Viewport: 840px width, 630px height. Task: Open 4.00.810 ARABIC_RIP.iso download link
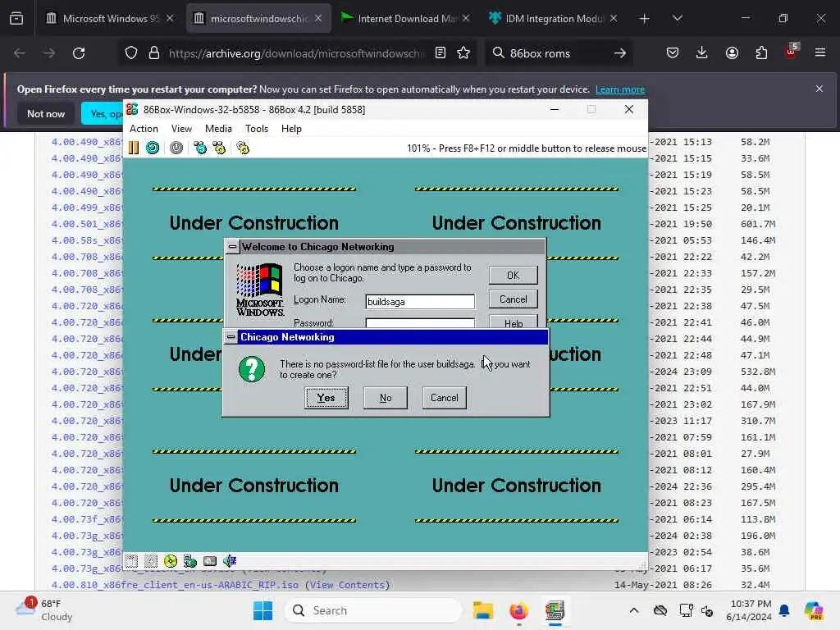[175, 585]
